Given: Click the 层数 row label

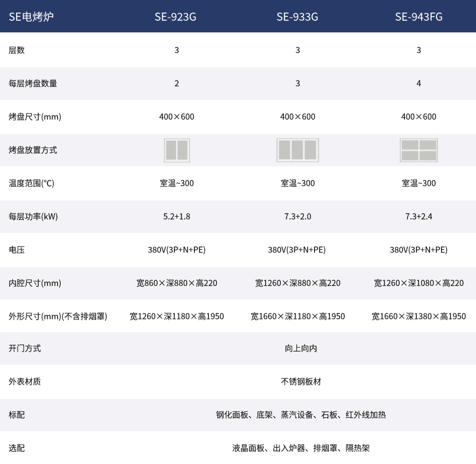Looking at the screenshot, I should coord(17,50).
